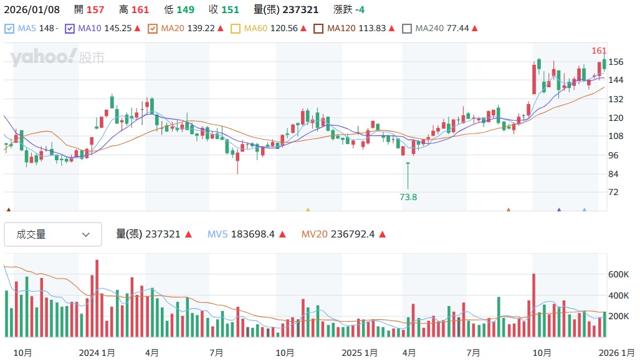Disable the MA10 moving average line
This screenshot has width=640, height=364.
click(x=70, y=29)
